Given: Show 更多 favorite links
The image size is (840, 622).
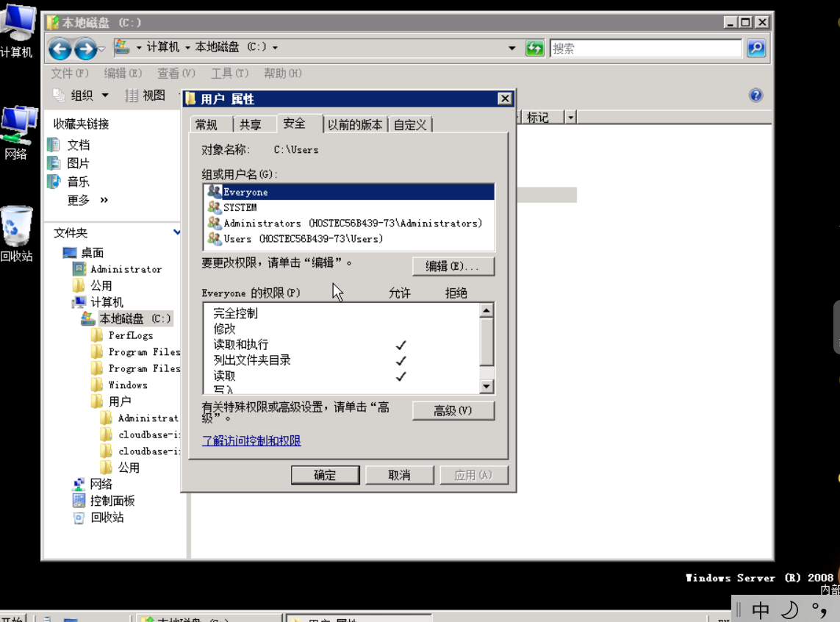Looking at the screenshot, I should click(87, 200).
